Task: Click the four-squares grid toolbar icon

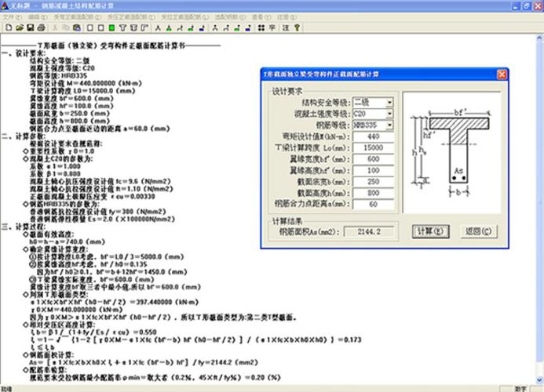Action: click(261, 27)
